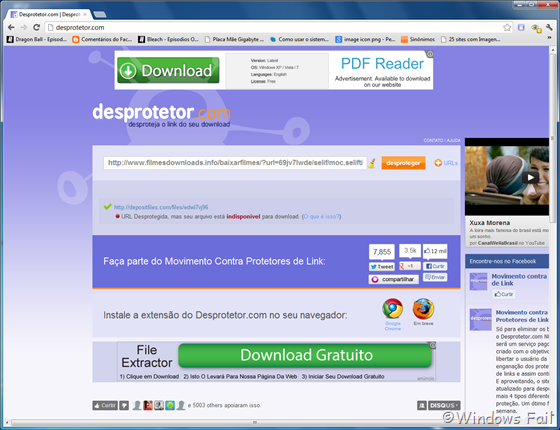
Task: Click the Disqus thumbs-down icon
Action: 124,405
